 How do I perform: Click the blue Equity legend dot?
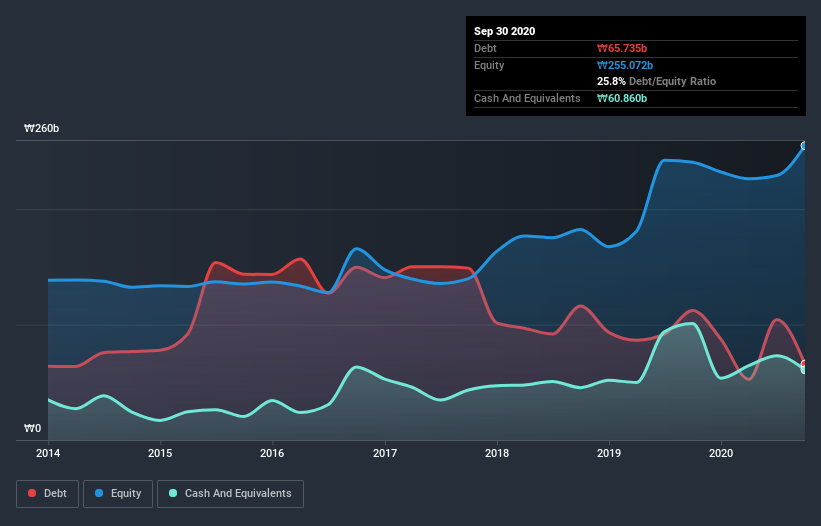99,493
